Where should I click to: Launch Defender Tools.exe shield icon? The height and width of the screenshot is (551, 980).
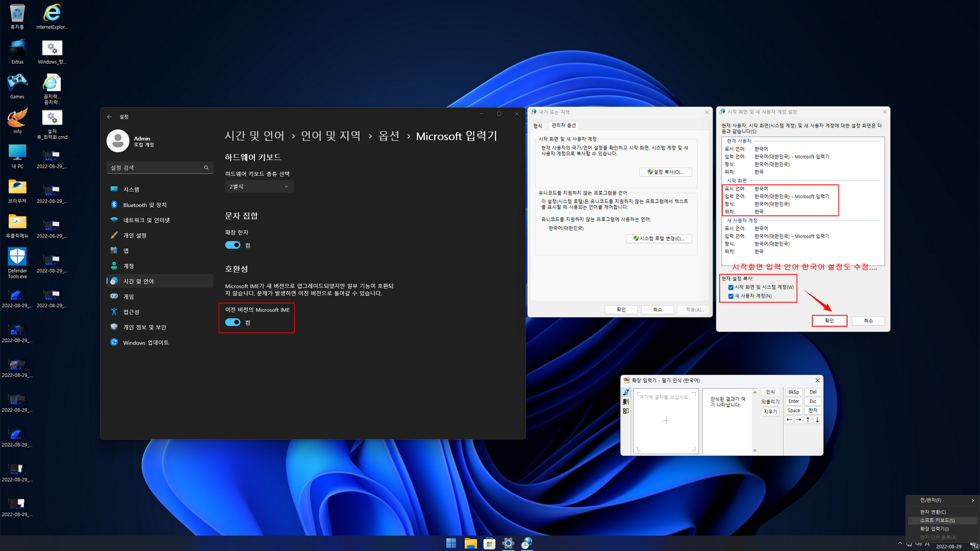[x=17, y=263]
